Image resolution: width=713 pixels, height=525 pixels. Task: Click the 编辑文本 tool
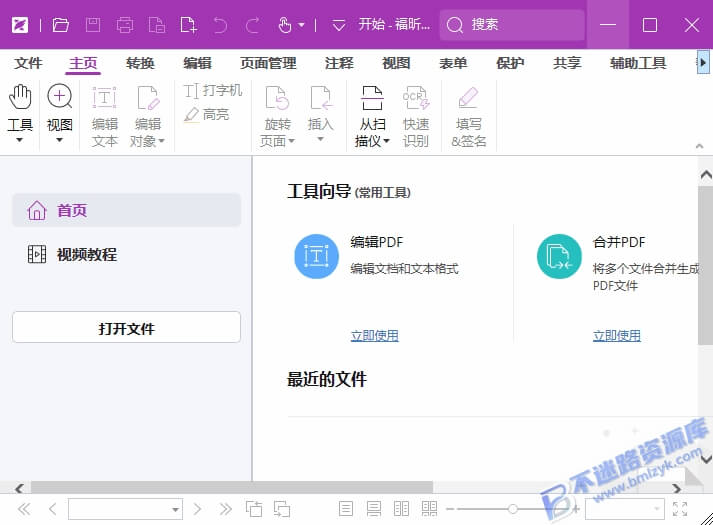pos(105,116)
